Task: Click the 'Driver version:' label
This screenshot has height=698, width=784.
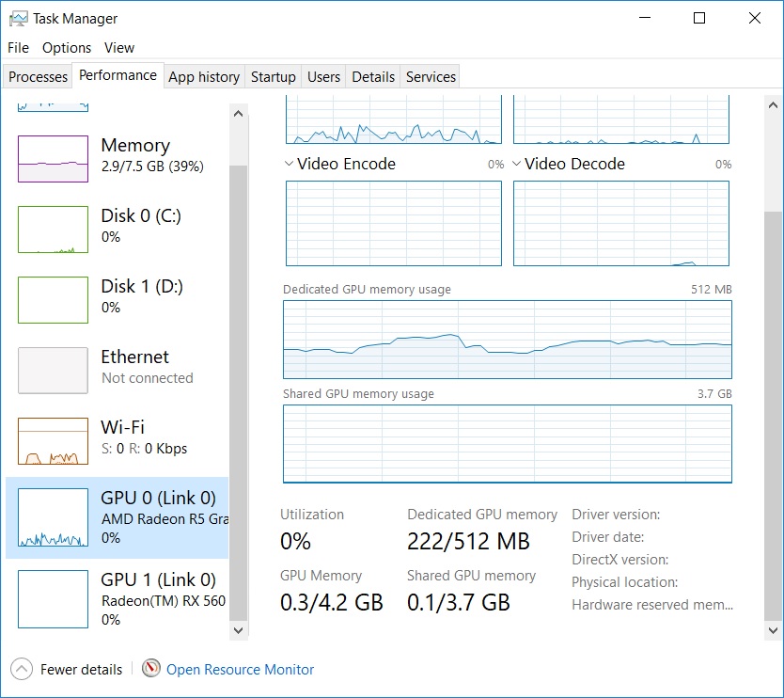Action: (x=616, y=515)
